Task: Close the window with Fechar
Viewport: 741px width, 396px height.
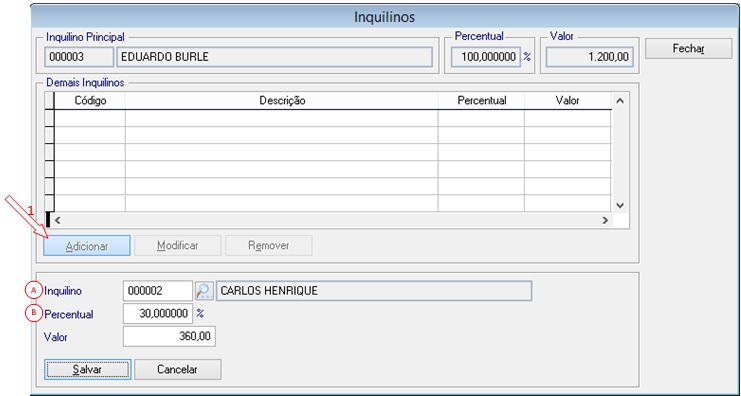Action: pos(689,49)
